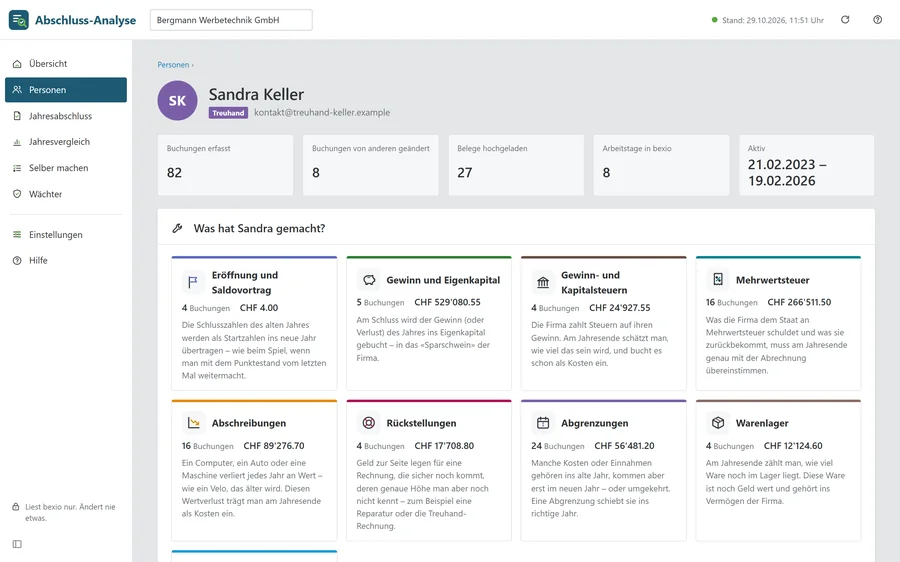The height and width of the screenshot is (562, 900).
Task: Click the declining chart icon on Abschreibungen
Action: [x=193, y=423]
